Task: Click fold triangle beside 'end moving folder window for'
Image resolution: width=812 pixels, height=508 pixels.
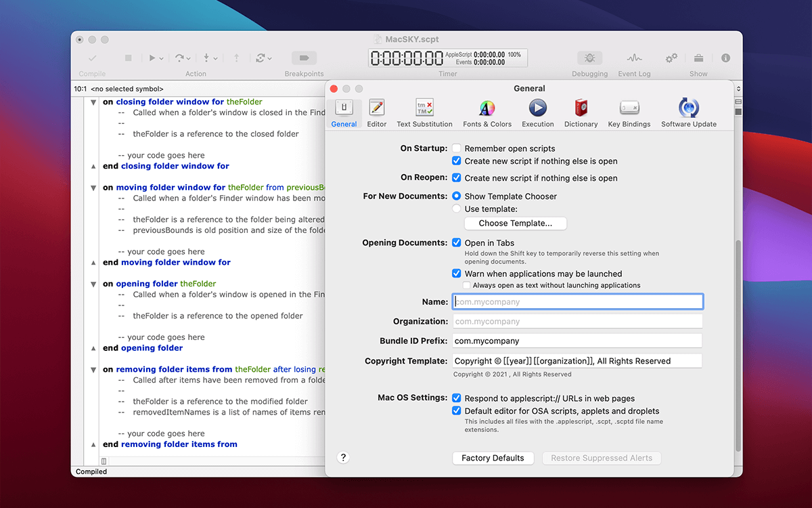Action: [93, 262]
